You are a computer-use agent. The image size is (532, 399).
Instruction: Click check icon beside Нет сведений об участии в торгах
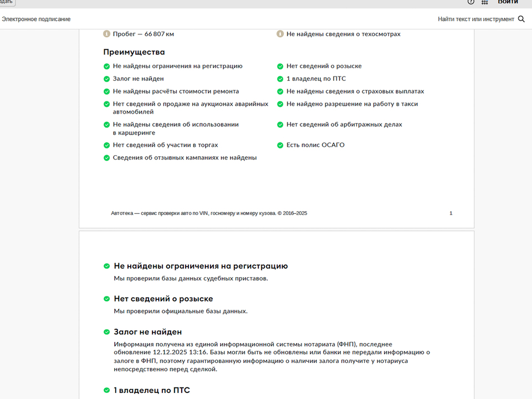tap(107, 145)
